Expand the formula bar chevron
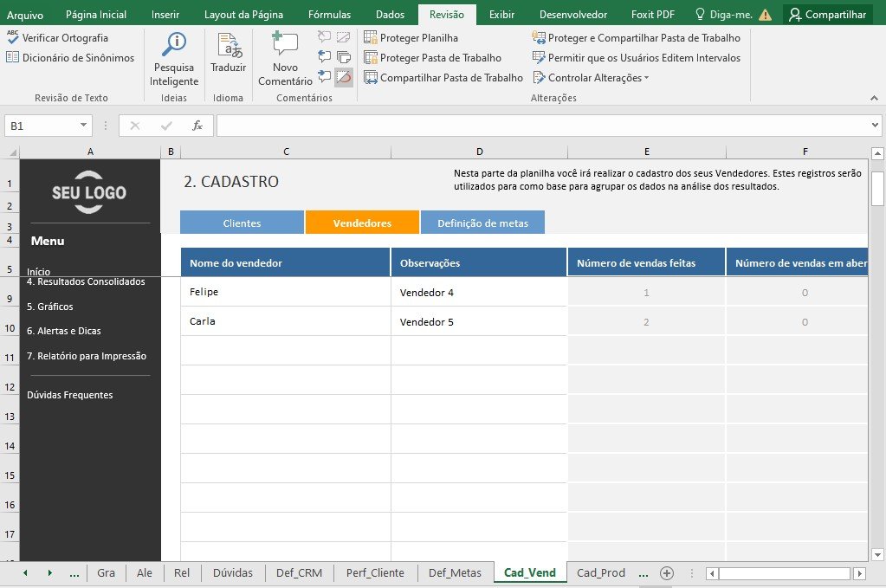 pyautogui.click(x=875, y=126)
